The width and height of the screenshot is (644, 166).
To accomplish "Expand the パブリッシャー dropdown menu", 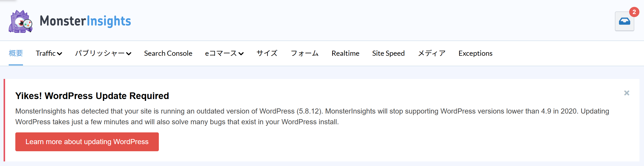I will [103, 53].
